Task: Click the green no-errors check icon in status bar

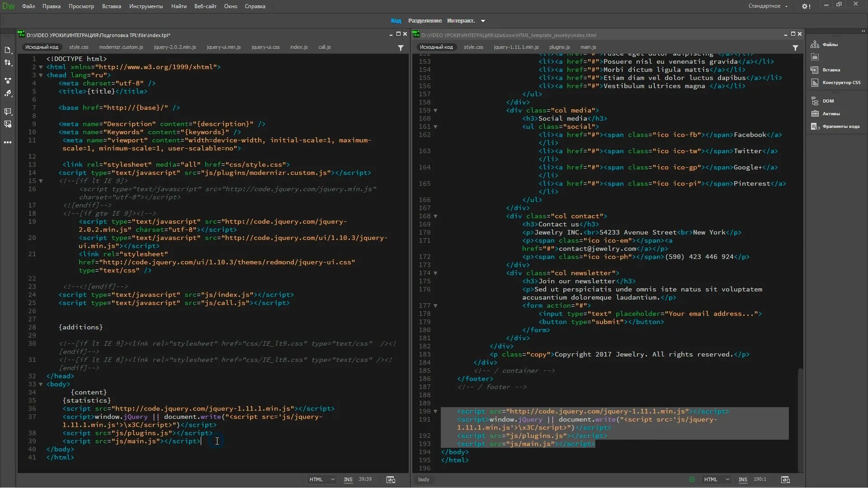Action: pos(692,479)
